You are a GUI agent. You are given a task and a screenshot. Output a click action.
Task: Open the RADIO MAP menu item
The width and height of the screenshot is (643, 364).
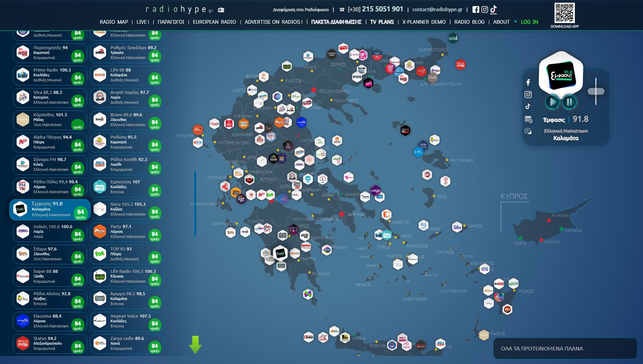(114, 22)
